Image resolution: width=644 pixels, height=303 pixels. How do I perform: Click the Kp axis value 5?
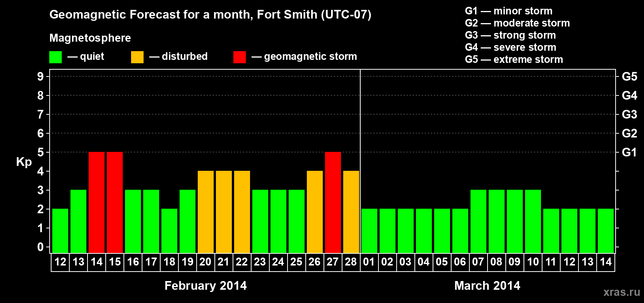click(x=41, y=152)
